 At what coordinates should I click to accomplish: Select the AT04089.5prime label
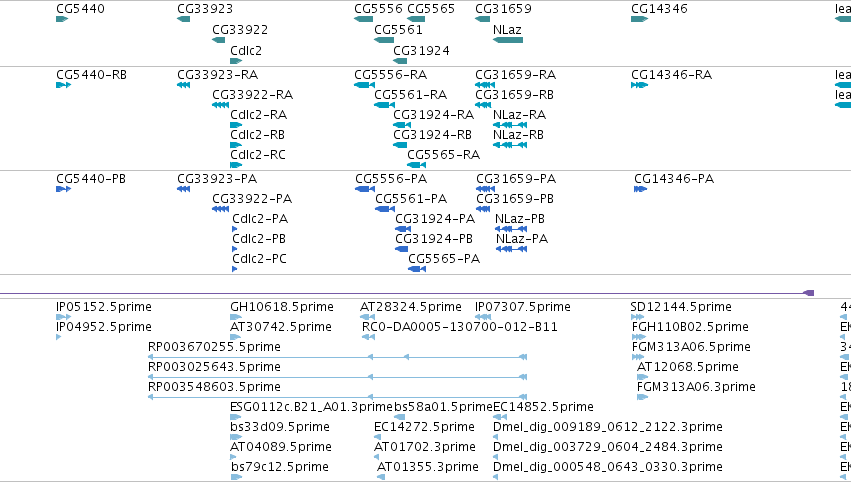tap(281, 448)
